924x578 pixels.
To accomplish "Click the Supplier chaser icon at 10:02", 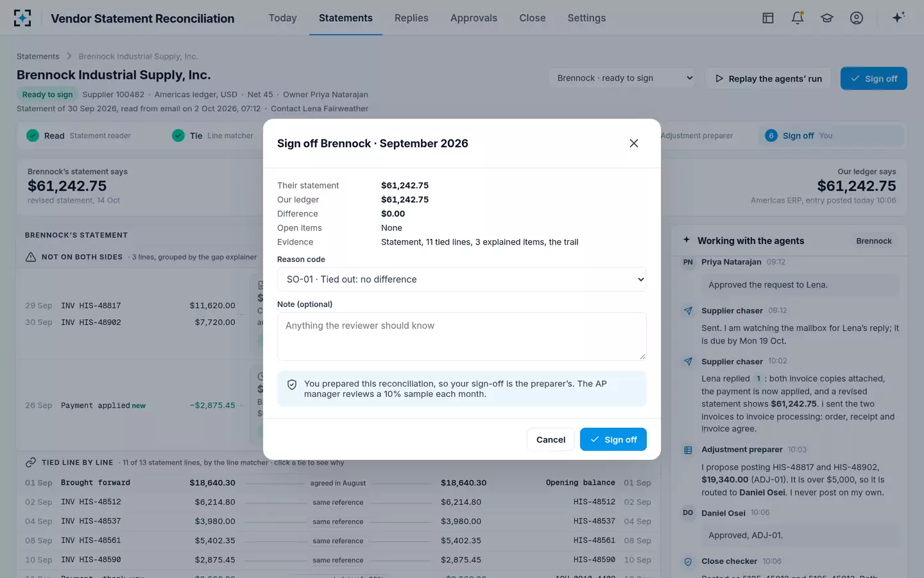I will tap(688, 362).
